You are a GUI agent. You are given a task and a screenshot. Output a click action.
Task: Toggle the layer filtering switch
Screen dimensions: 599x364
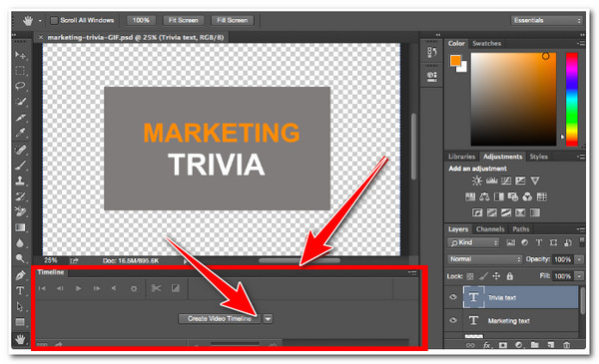(x=582, y=242)
